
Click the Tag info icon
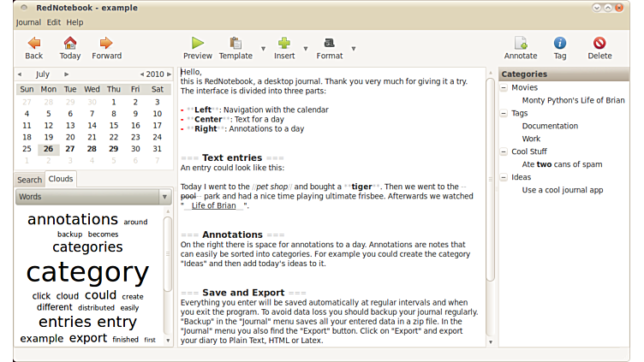point(559,43)
